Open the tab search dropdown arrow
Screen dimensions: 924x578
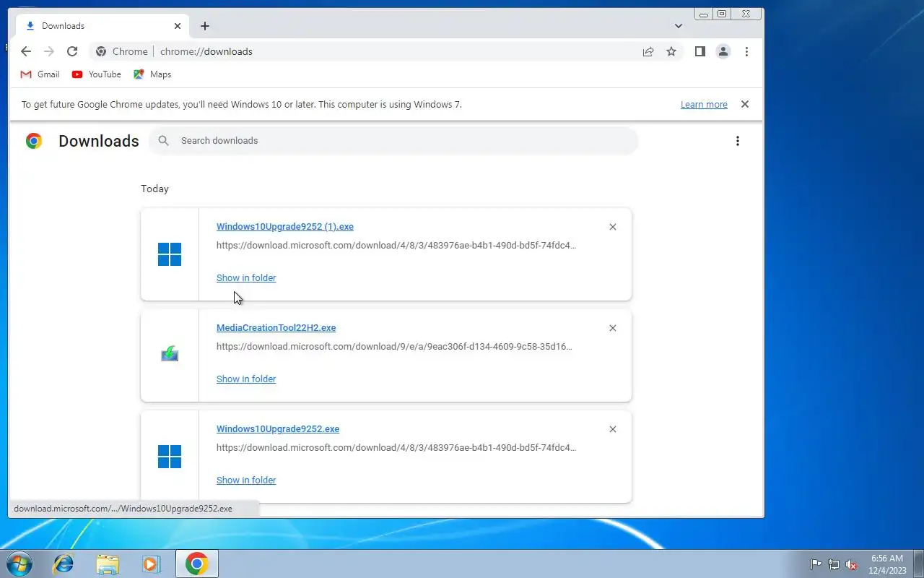tap(679, 26)
